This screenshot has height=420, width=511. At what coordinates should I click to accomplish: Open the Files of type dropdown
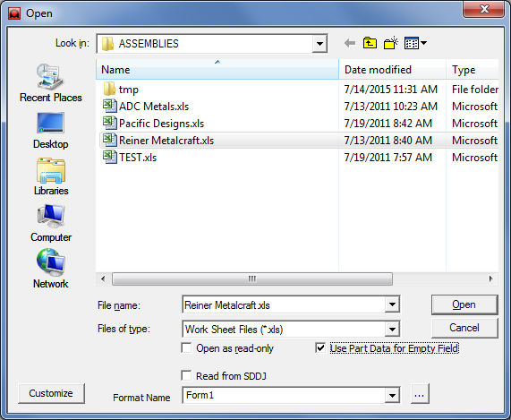click(x=392, y=330)
